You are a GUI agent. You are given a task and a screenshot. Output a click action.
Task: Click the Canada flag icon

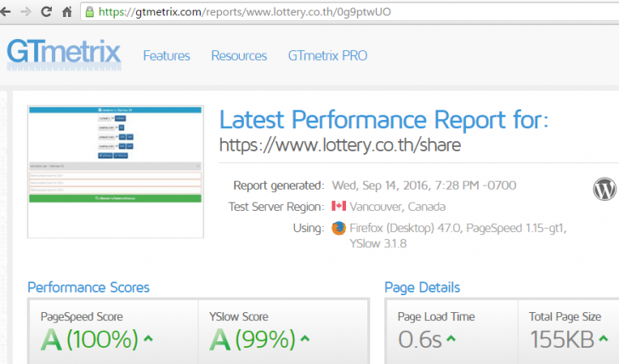click(338, 206)
